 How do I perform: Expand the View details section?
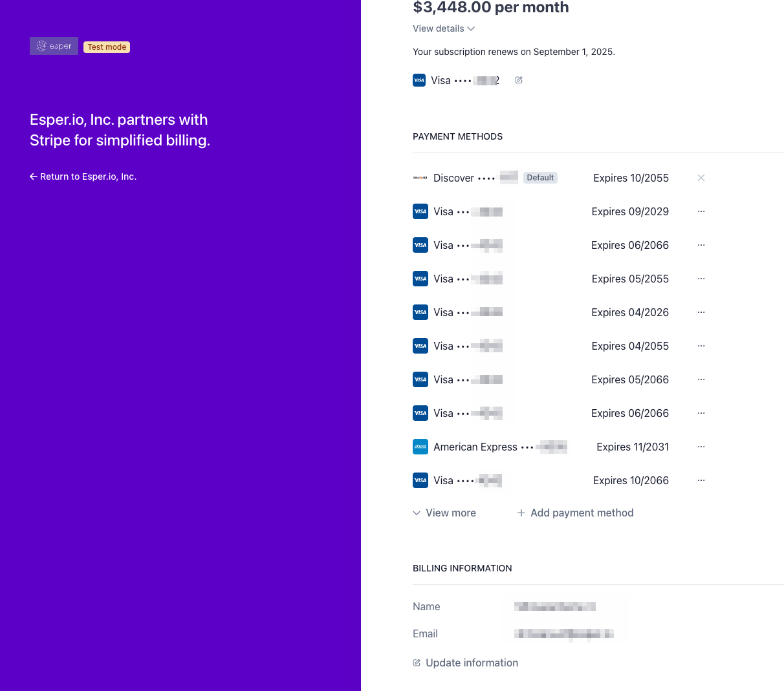click(x=444, y=28)
